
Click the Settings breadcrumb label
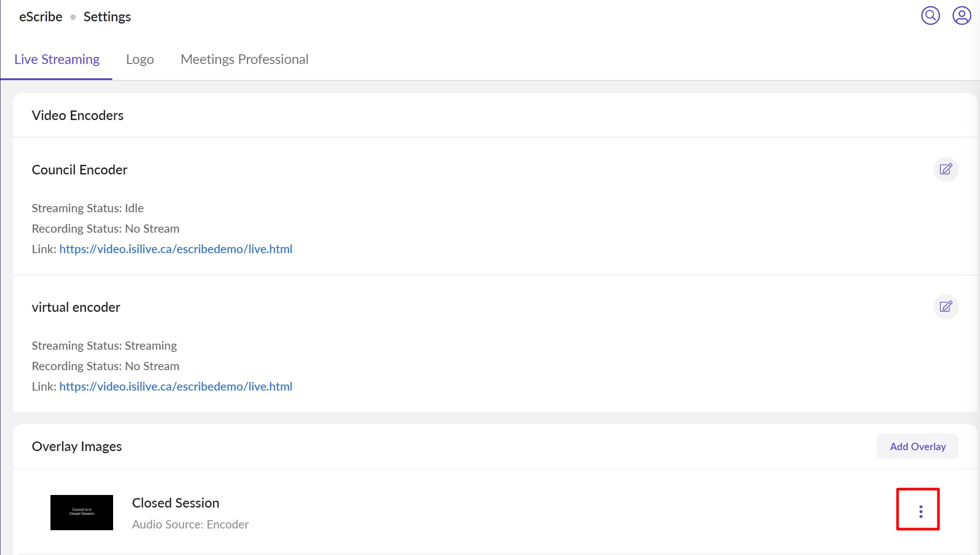click(107, 17)
